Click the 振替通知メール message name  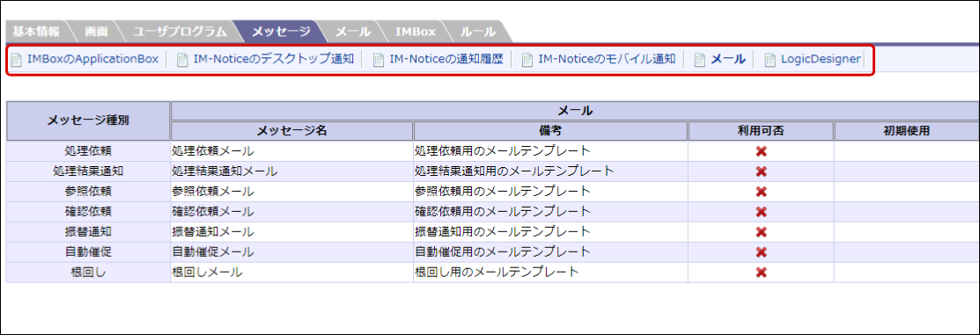(213, 231)
